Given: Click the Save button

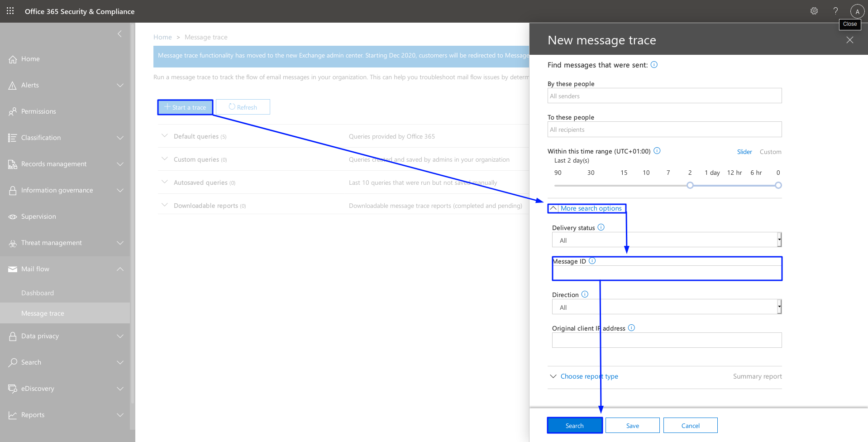Looking at the screenshot, I should (633, 425).
